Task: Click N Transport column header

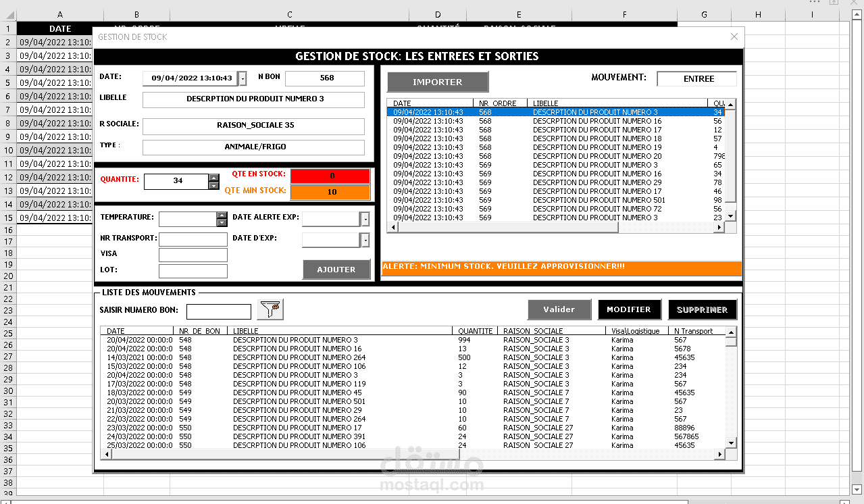Action: 696,331
